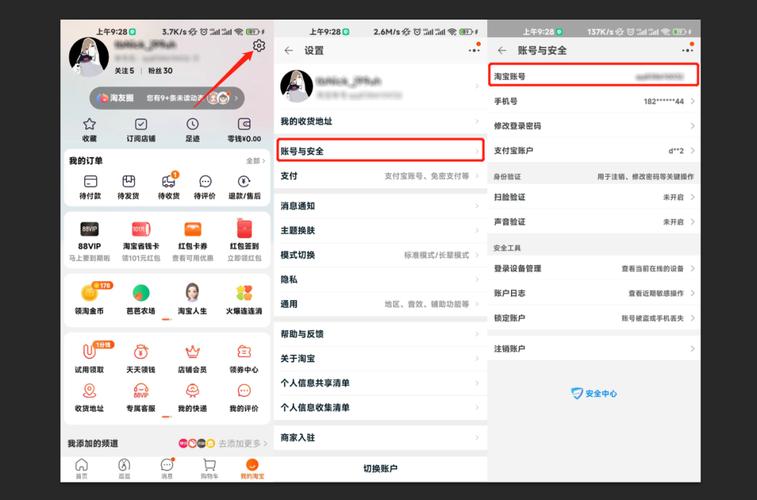Open 待收货 awaiting delivery truck icon

tap(168, 181)
